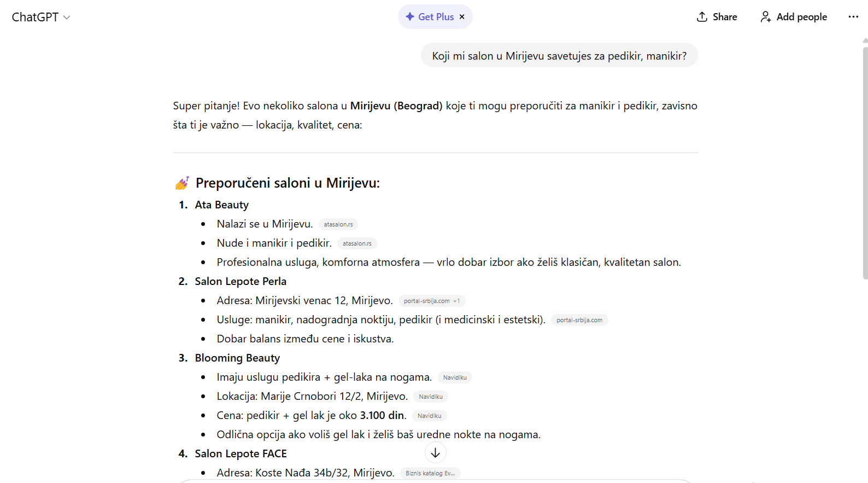Click the Get Plus upgrade button
This screenshot has height=483, width=868.
430,17
